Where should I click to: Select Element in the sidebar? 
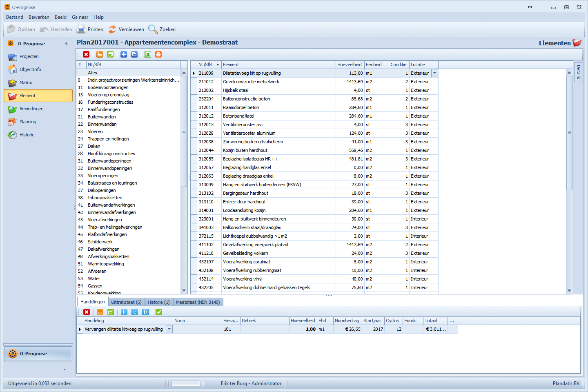pos(38,96)
